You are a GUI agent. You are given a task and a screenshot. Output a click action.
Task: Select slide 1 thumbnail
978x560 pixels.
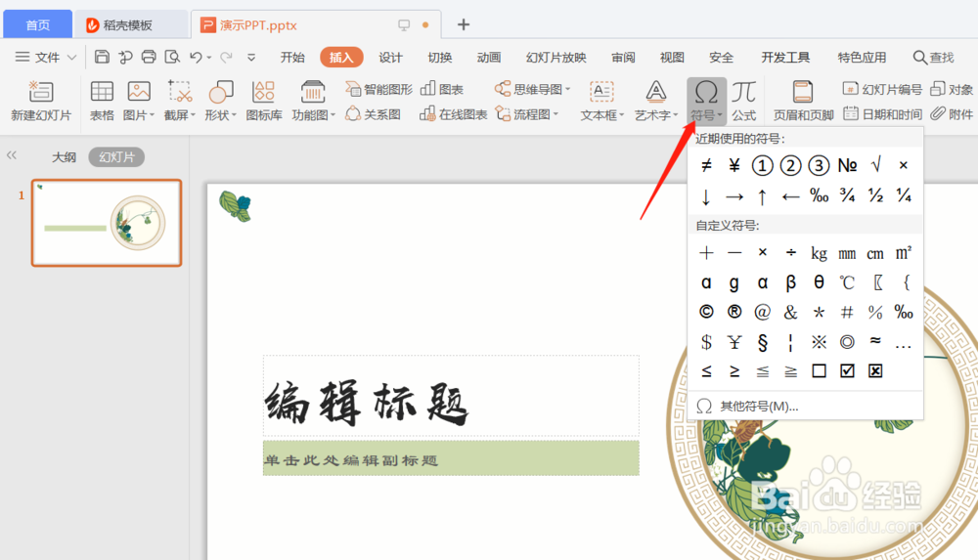pyautogui.click(x=107, y=223)
